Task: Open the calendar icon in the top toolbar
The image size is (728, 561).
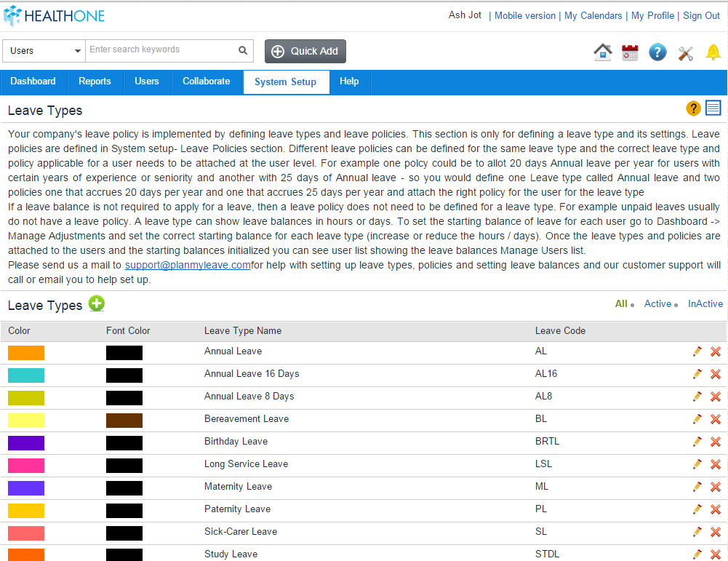Action: click(630, 52)
